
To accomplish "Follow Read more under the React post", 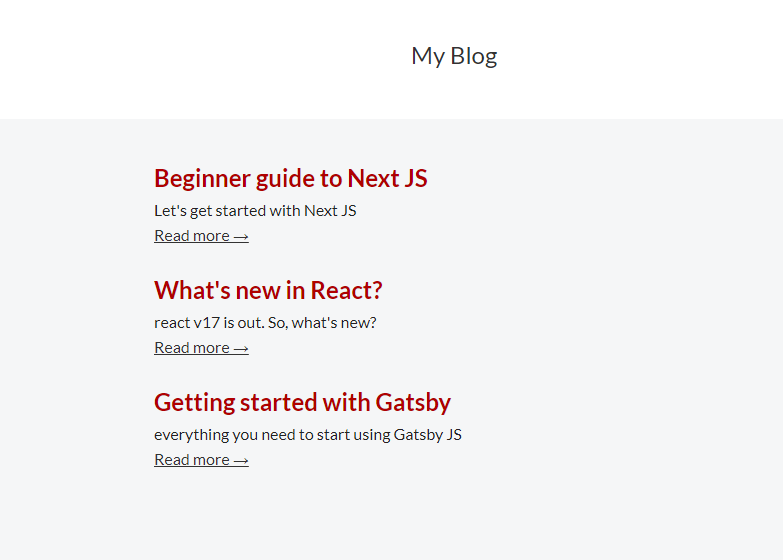I will [x=192, y=348].
